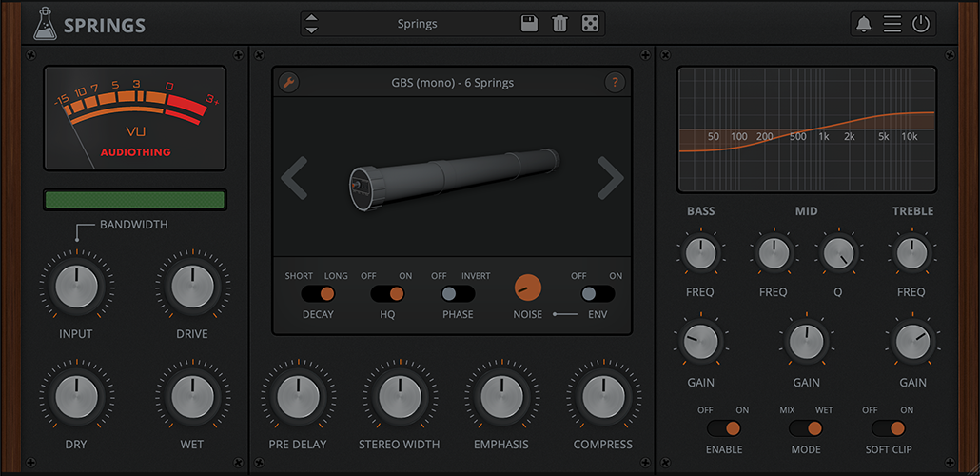Toggle the MODE mix/wet switch
This screenshot has width=980, height=476.
point(806,428)
